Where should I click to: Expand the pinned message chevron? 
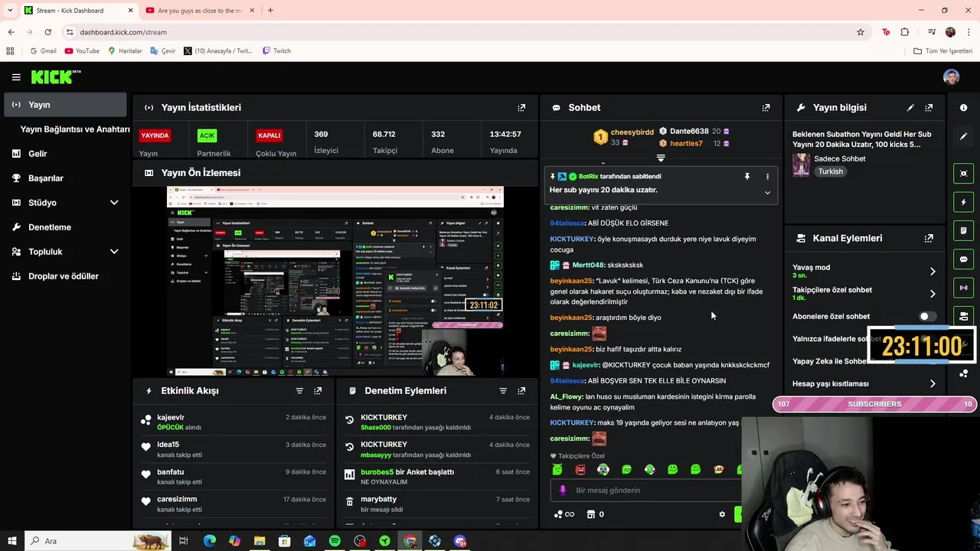(x=767, y=193)
